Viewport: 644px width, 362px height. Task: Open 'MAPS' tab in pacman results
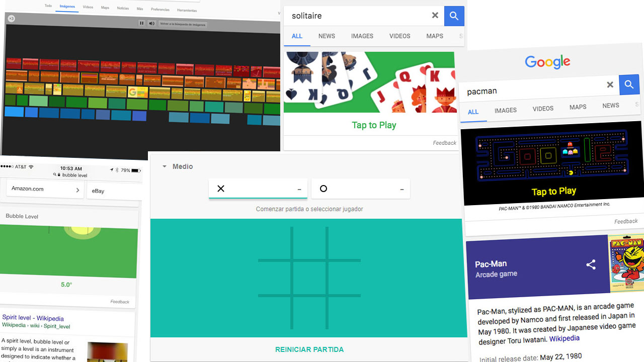[x=578, y=107]
